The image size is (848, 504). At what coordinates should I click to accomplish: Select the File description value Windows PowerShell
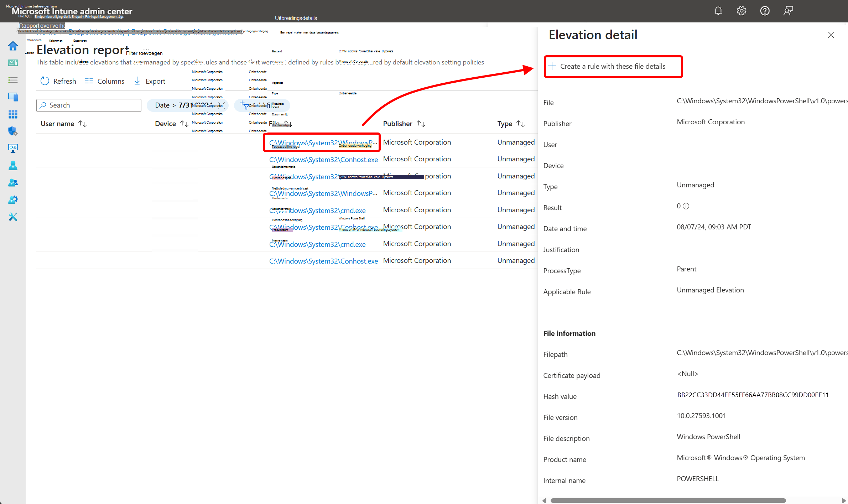[708, 437]
